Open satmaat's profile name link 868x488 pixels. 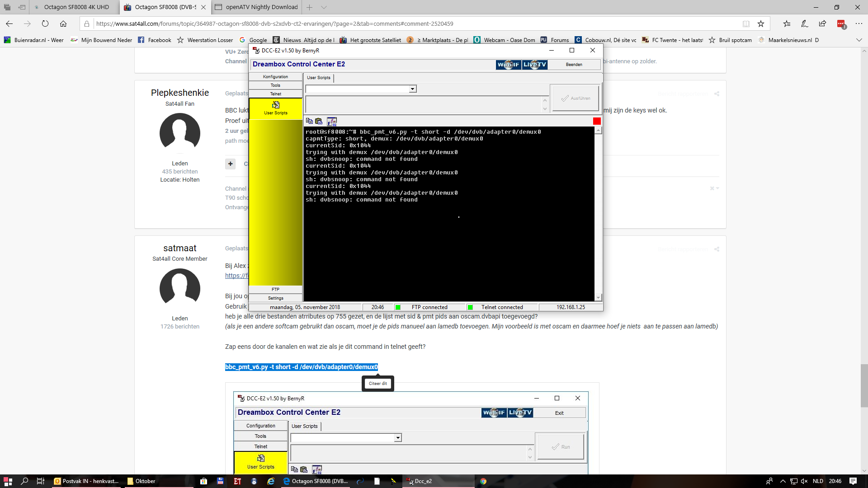pyautogui.click(x=180, y=248)
